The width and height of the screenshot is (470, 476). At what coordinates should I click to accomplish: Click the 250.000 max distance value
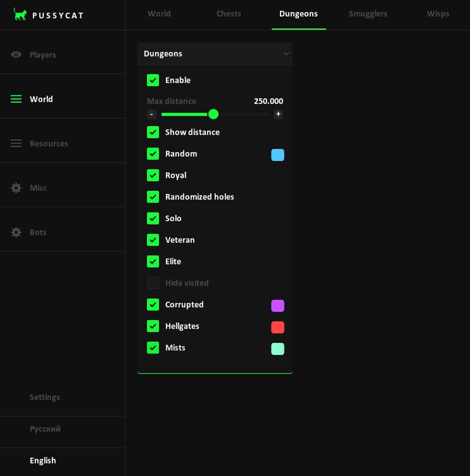(269, 101)
